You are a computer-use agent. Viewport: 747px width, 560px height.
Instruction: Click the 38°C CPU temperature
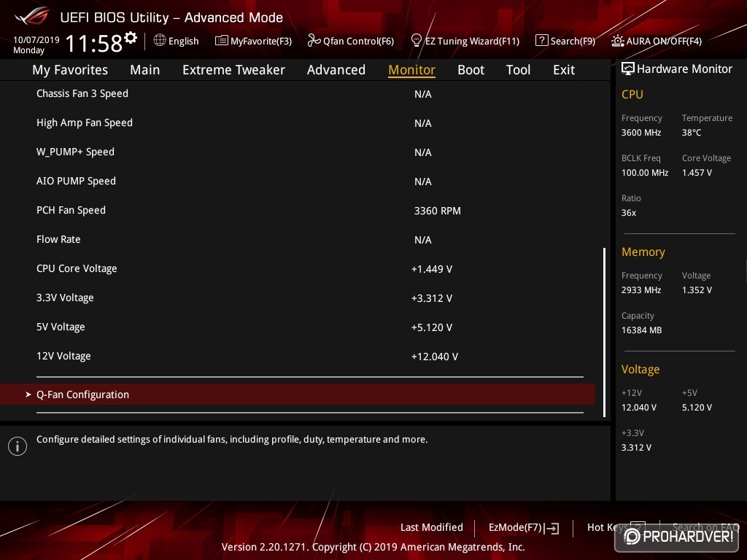692,133
